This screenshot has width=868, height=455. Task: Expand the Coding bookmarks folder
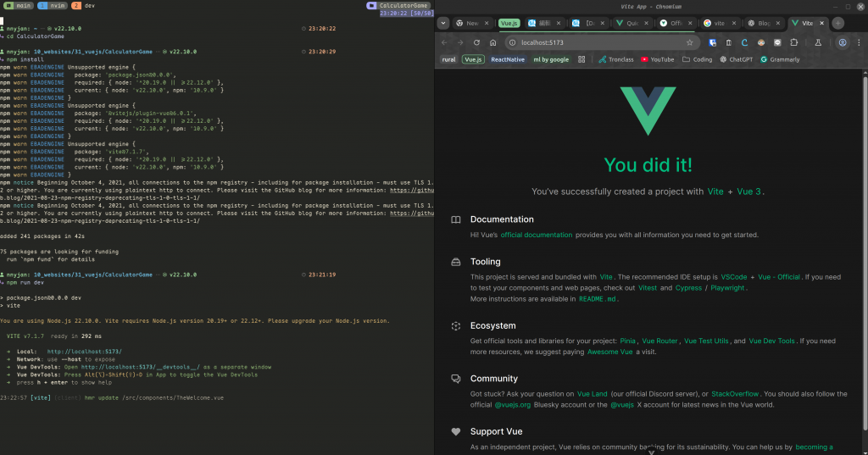pyautogui.click(x=697, y=59)
